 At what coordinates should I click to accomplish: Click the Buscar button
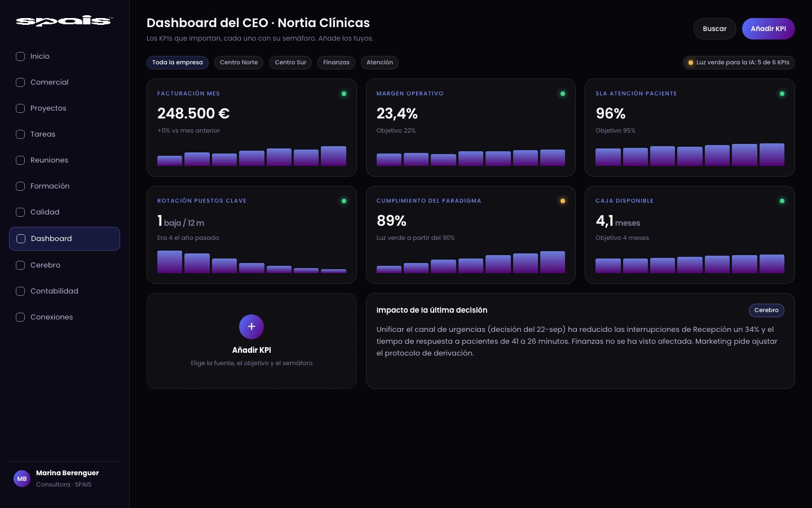coord(715,29)
